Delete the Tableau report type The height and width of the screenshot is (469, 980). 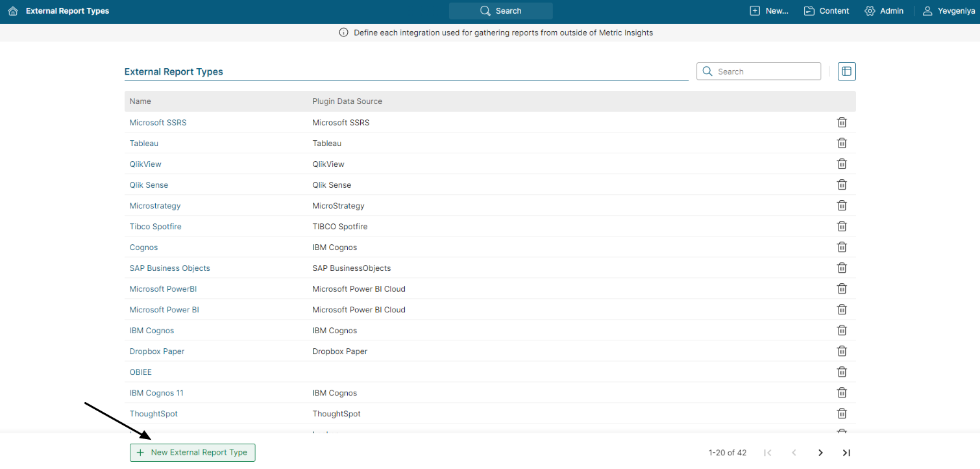click(x=842, y=143)
